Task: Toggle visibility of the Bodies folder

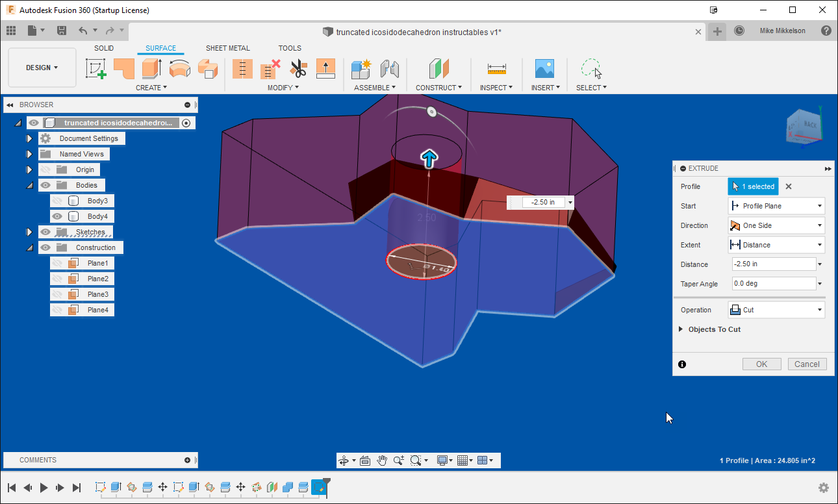Action: 44,184
